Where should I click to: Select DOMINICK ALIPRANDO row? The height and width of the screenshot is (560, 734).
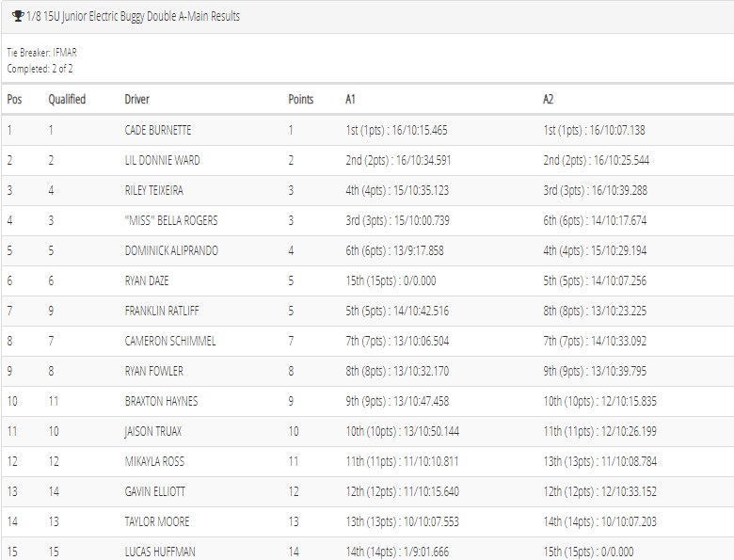tap(367, 251)
